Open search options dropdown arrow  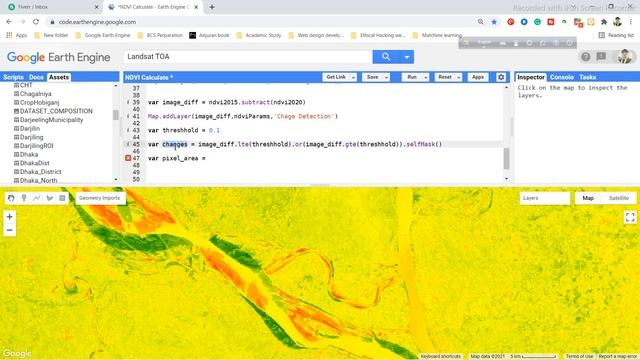coord(407,57)
